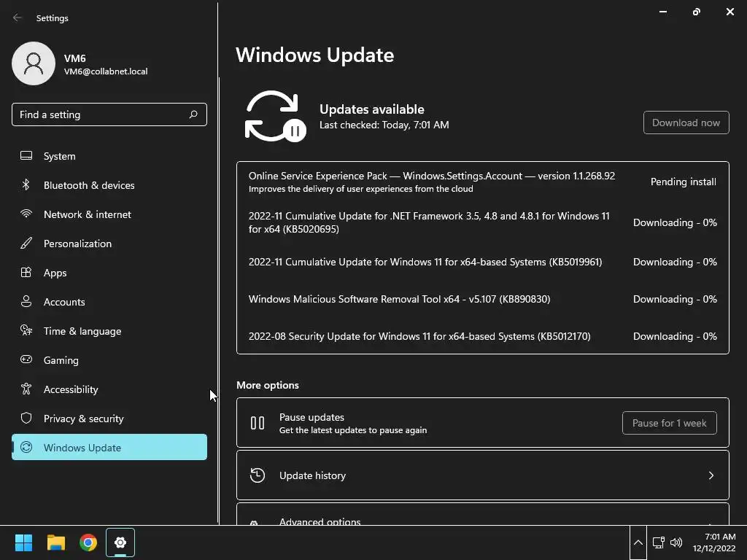Select the Windows Update nav item
This screenshot has height=560, width=747.
pyautogui.click(x=109, y=447)
